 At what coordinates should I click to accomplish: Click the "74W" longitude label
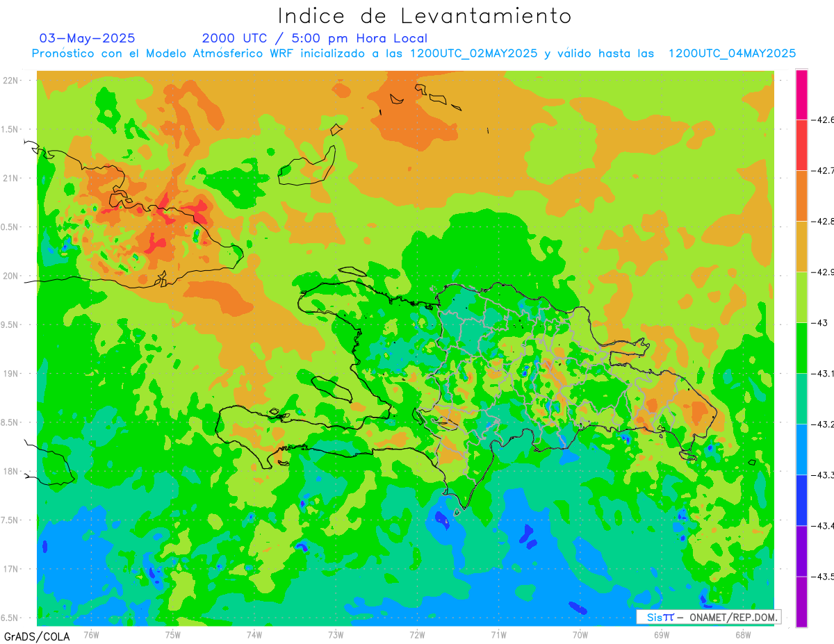pos(254,634)
